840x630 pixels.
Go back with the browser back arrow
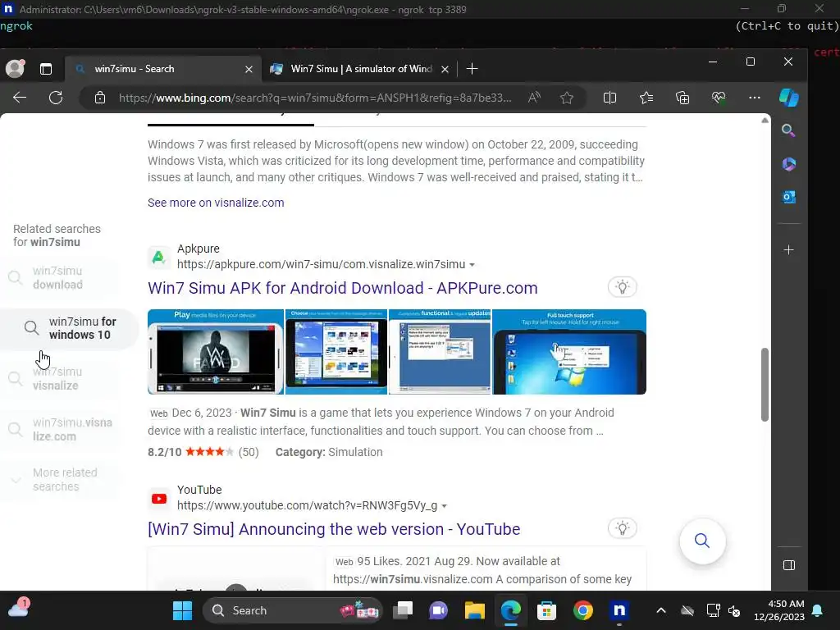[x=20, y=98]
